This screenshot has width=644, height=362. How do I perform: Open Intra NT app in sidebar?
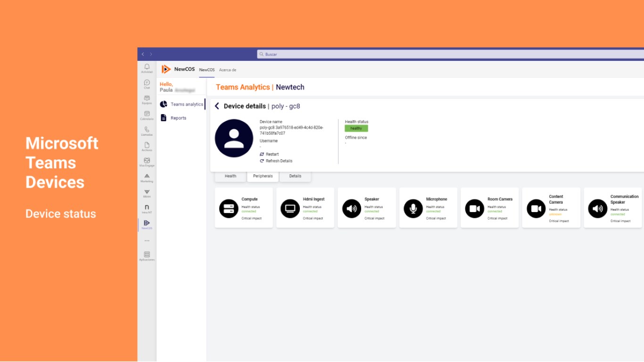coord(147,209)
